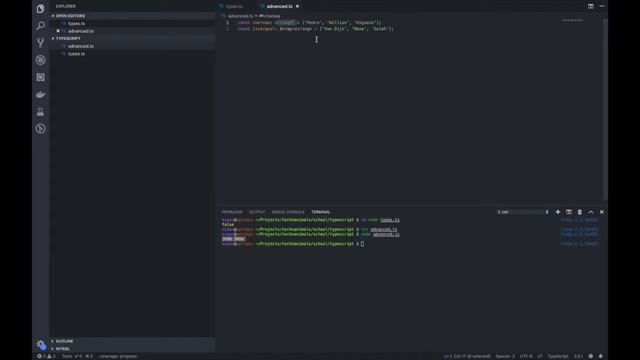Open the Extensions view icon
Image resolution: width=640 pixels, height=360 pixels.
click(40, 77)
